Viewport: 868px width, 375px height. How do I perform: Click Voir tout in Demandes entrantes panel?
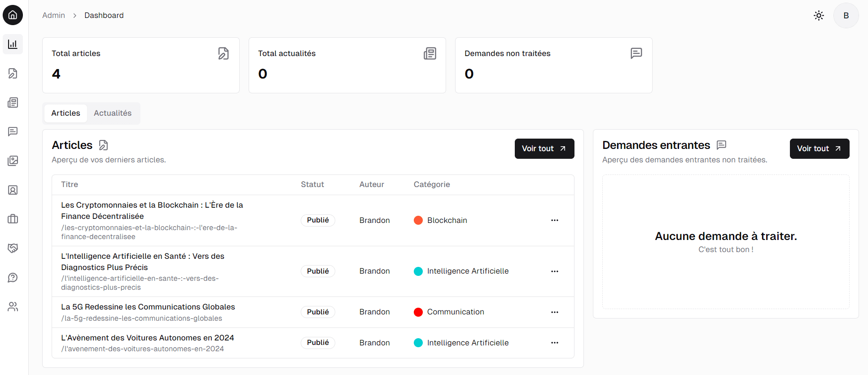(819, 148)
